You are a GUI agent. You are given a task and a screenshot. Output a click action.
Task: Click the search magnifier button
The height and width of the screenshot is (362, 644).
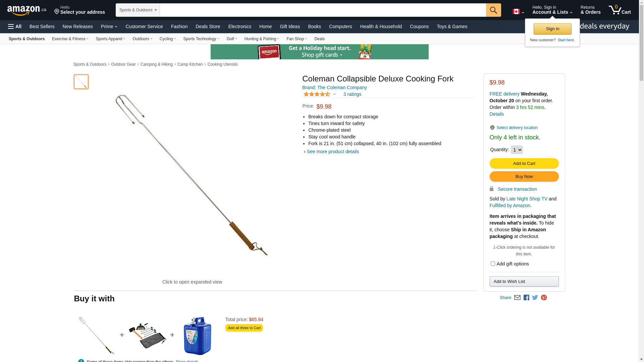pos(493,10)
